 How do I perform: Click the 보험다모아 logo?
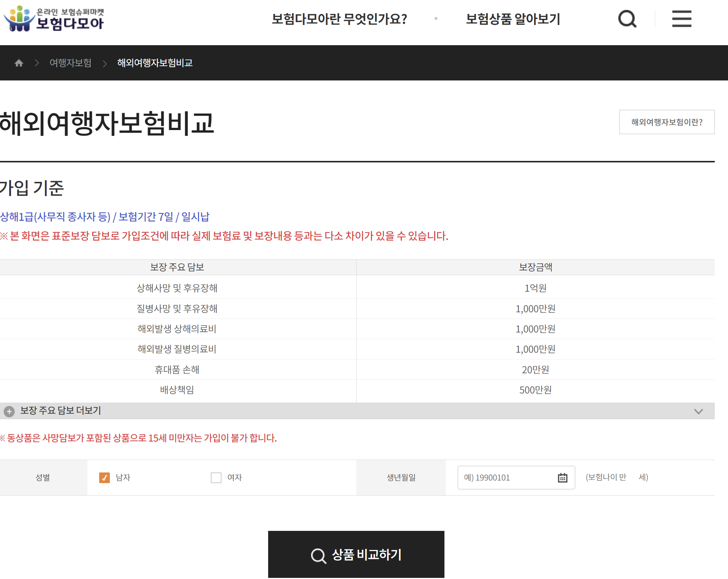(54, 18)
